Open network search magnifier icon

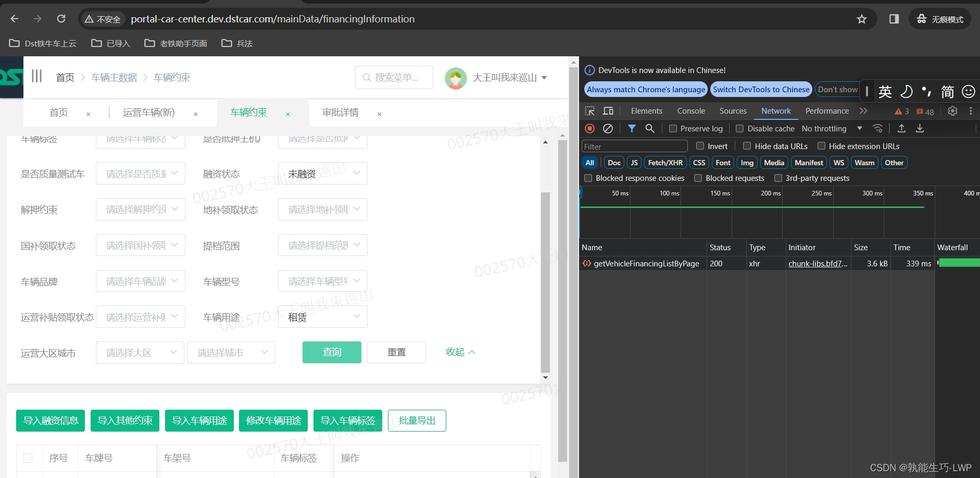pos(650,128)
